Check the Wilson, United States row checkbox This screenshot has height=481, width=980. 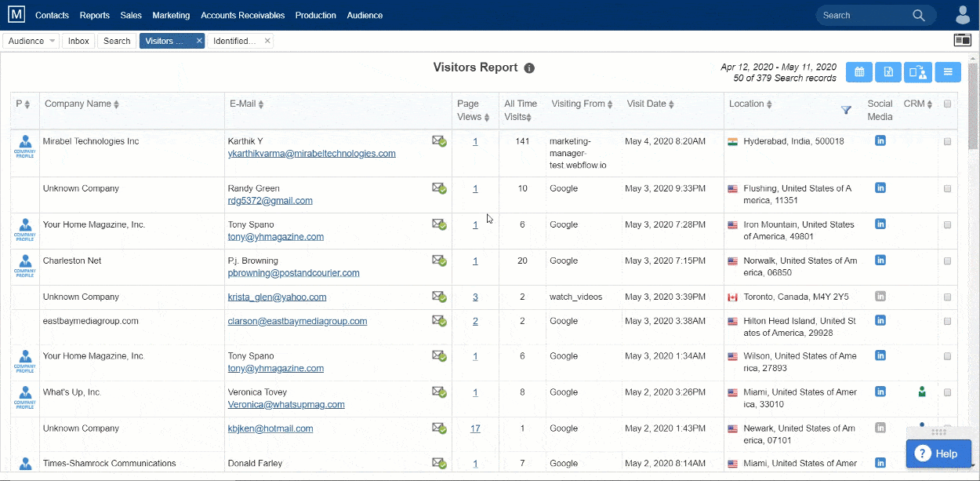pos(947,356)
